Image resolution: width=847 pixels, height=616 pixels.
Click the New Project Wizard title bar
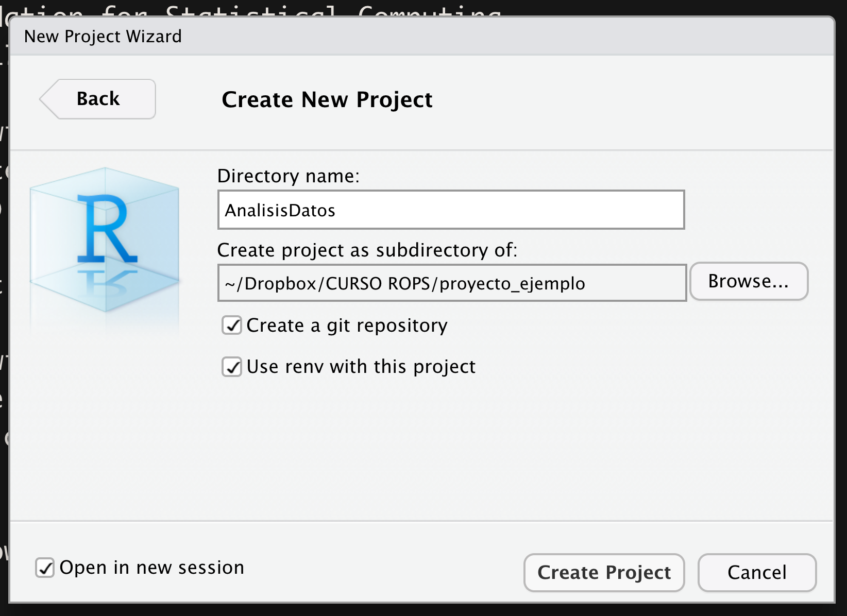pyautogui.click(x=421, y=36)
